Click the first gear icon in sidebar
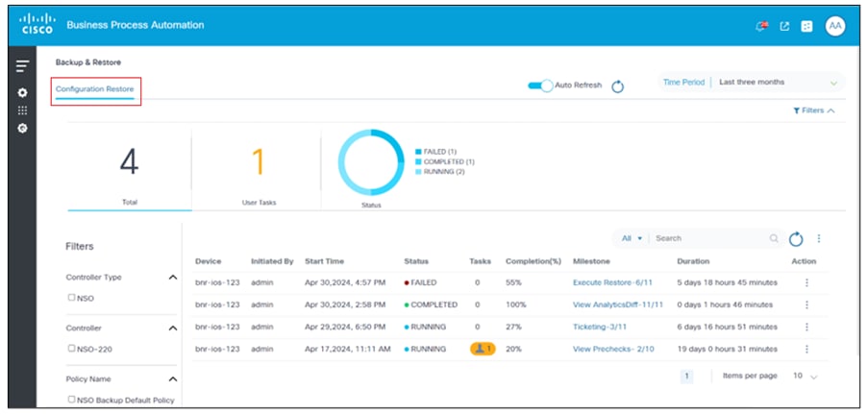Image resolution: width=868 pixels, height=414 pixels. pyautogui.click(x=22, y=92)
